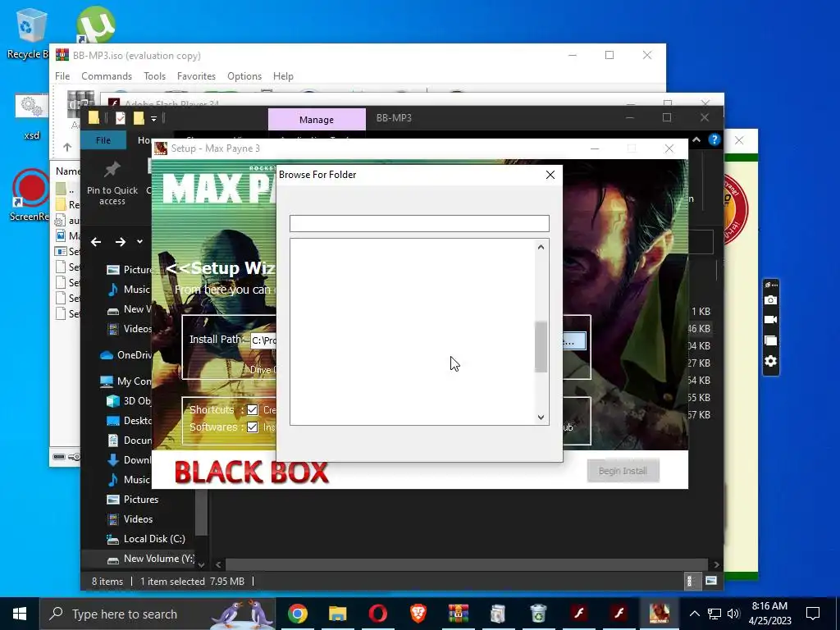The height and width of the screenshot is (630, 840).
Task: Start video recording from ScreenRec widget
Action: 770,320
